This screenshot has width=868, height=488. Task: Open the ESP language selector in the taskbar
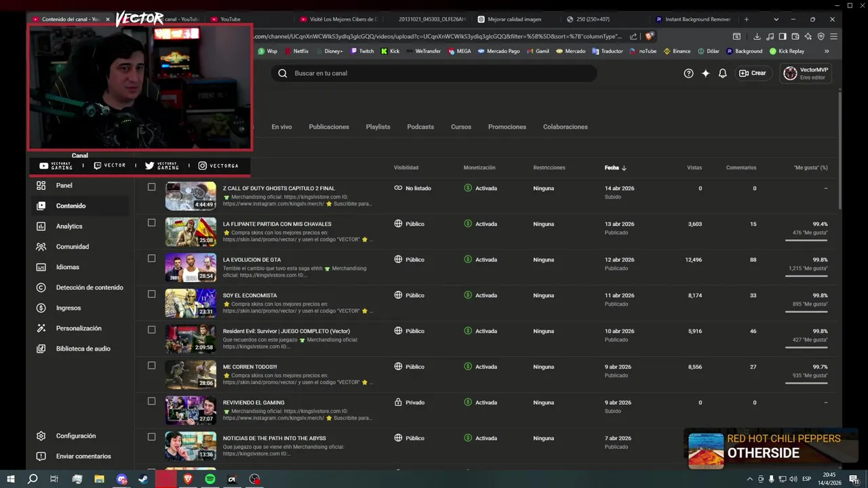pos(806,479)
